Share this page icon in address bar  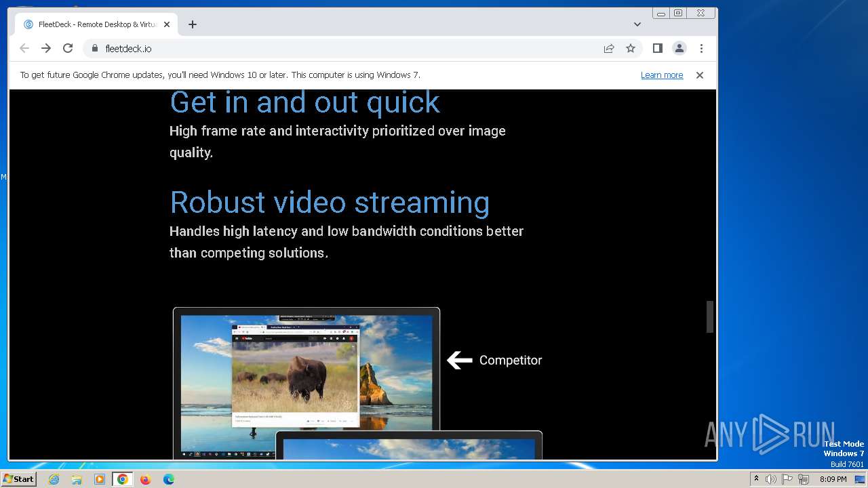click(x=609, y=48)
